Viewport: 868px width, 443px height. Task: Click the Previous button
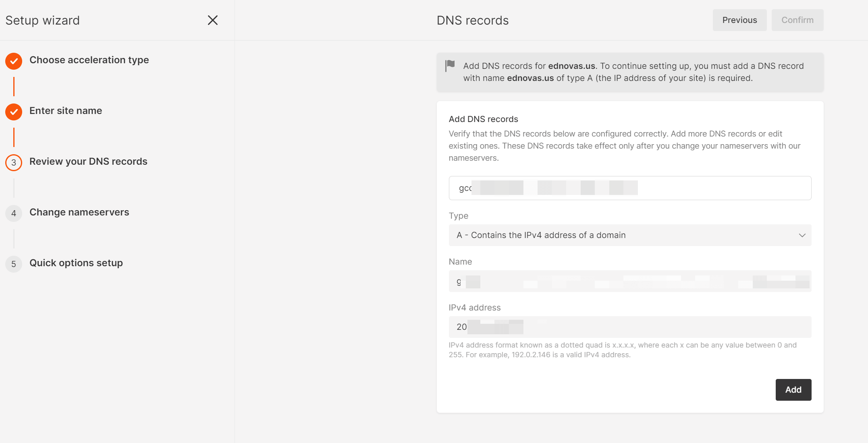click(739, 20)
